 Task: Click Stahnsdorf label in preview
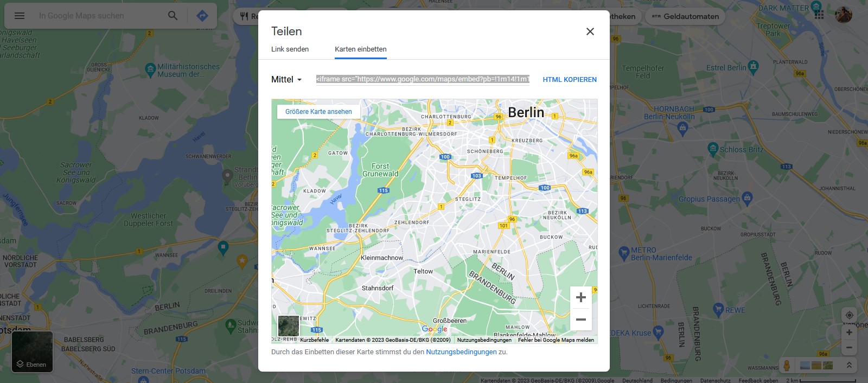[x=378, y=288]
